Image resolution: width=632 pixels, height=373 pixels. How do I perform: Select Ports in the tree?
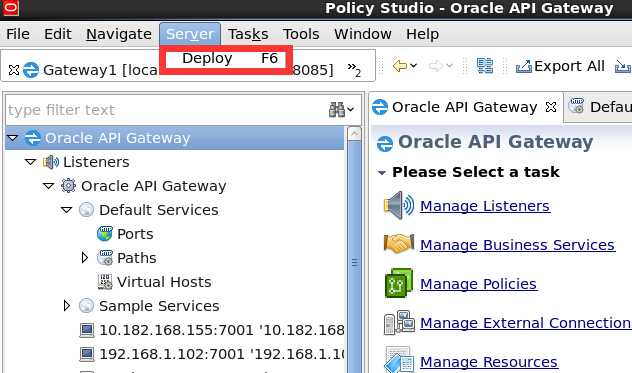135,234
